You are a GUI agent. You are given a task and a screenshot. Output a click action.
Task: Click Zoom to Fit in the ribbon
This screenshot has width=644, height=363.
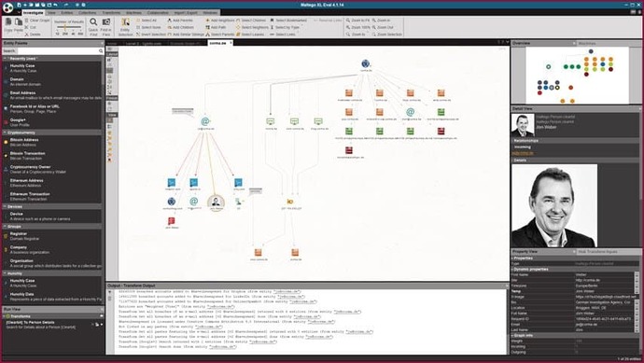click(x=357, y=21)
